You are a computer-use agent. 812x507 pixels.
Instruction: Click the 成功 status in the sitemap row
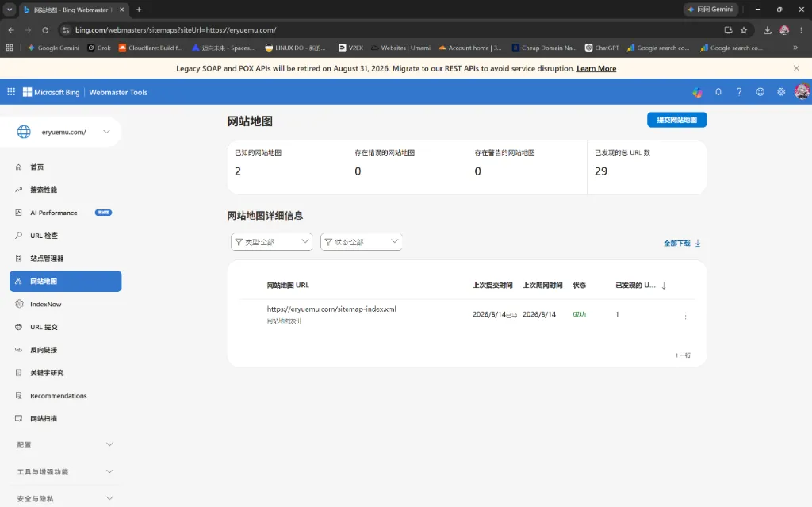tap(579, 314)
